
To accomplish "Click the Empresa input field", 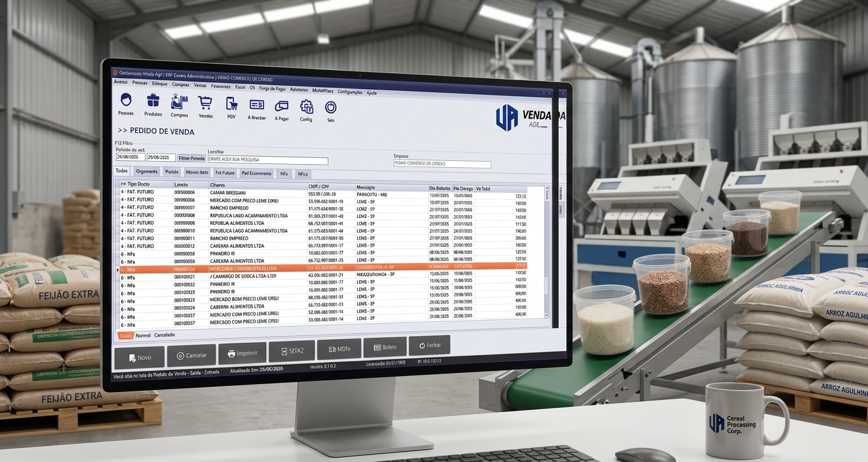I will click(443, 164).
